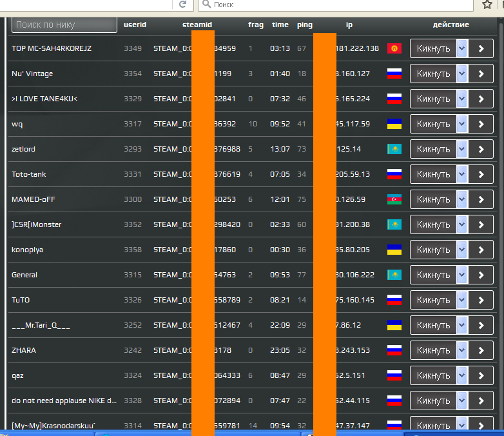This screenshot has width=504, height=436.
Task: Click arrow button for MAMED-oFF
Action: 481,199
